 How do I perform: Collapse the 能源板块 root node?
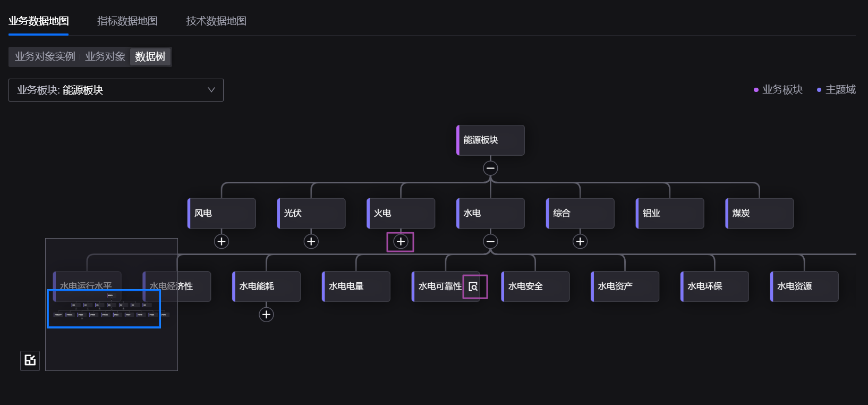(x=490, y=168)
